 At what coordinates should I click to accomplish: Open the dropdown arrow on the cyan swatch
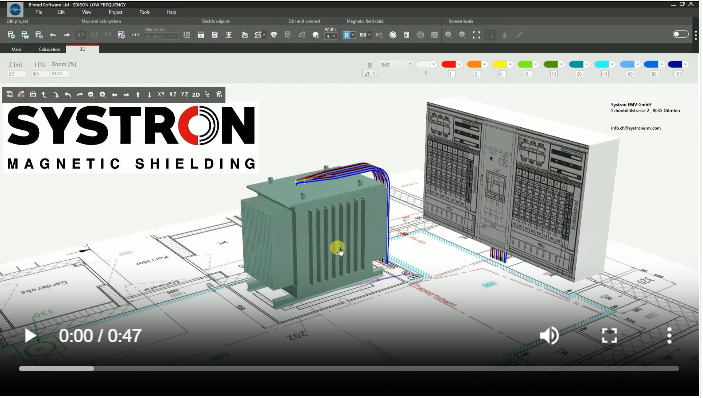612,65
